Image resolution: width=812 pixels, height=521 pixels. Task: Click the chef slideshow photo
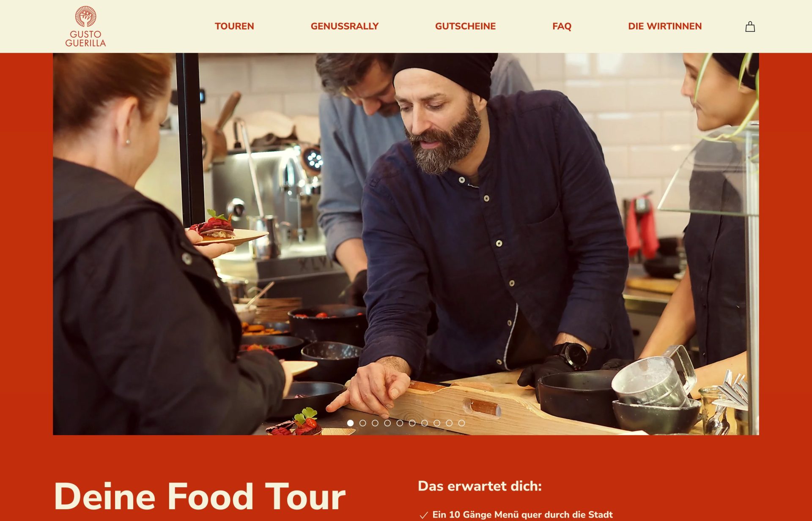pos(406,244)
